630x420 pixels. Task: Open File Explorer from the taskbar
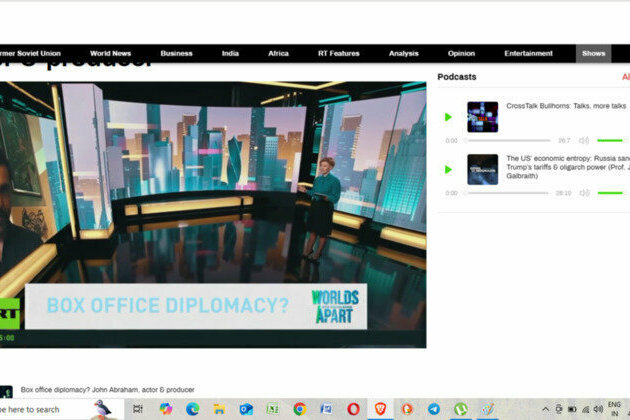point(219,409)
